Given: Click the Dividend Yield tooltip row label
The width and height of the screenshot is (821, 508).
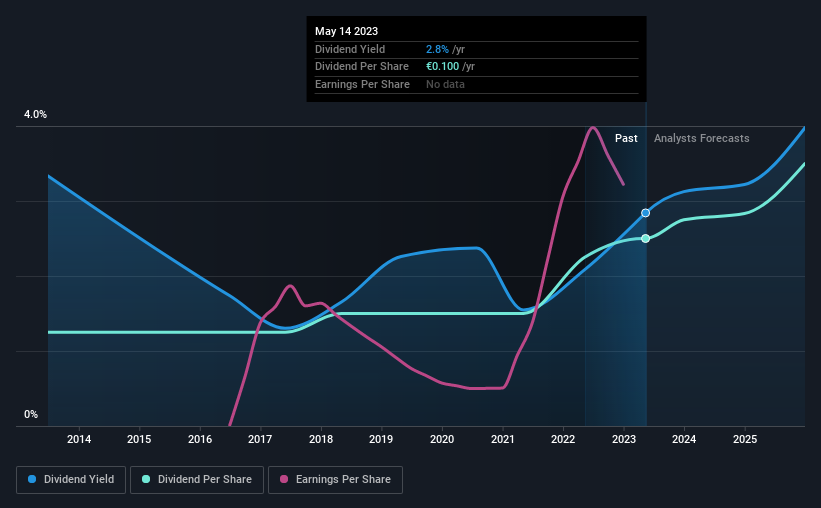Looking at the screenshot, I should click(350, 49).
